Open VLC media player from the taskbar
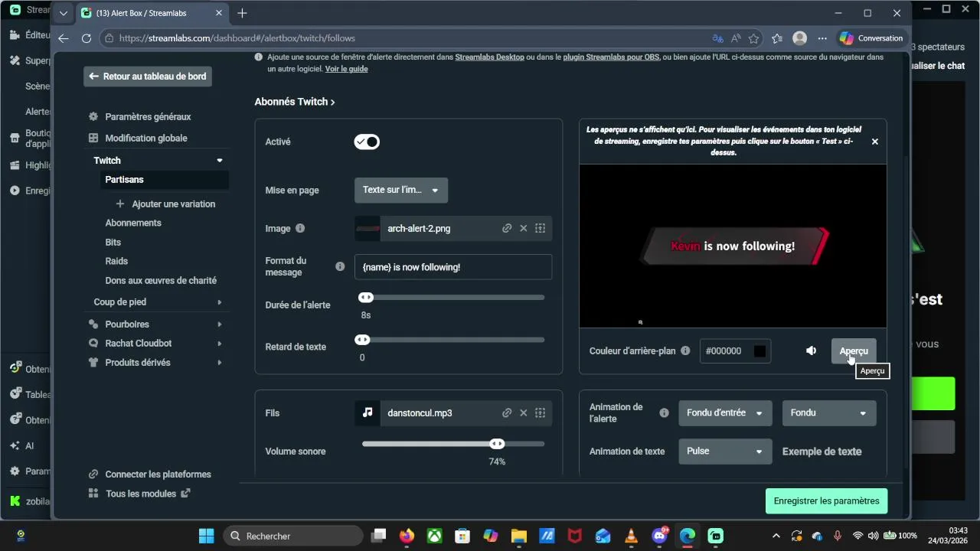980x551 pixels. coord(631,536)
